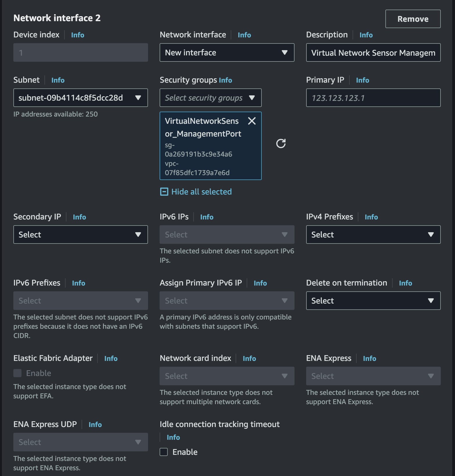Open Info for Security groups

pos(225,80)
